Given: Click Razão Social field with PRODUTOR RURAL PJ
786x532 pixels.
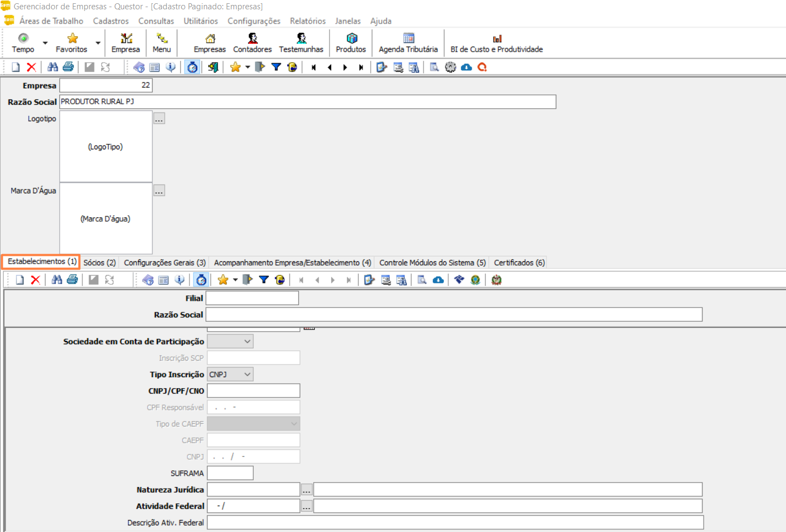Looking at the screenshot, I should point(308,102).
